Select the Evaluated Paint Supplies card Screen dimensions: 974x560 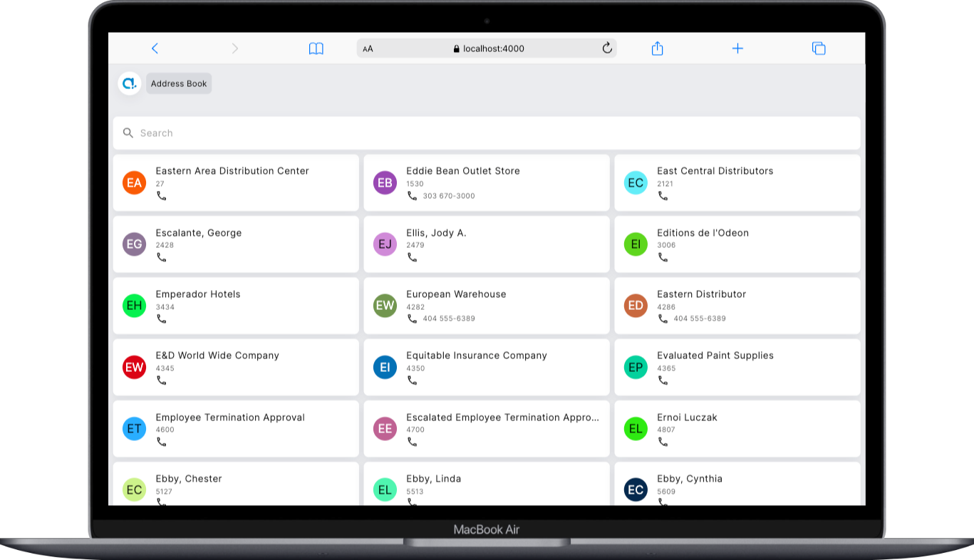point(737,367)
